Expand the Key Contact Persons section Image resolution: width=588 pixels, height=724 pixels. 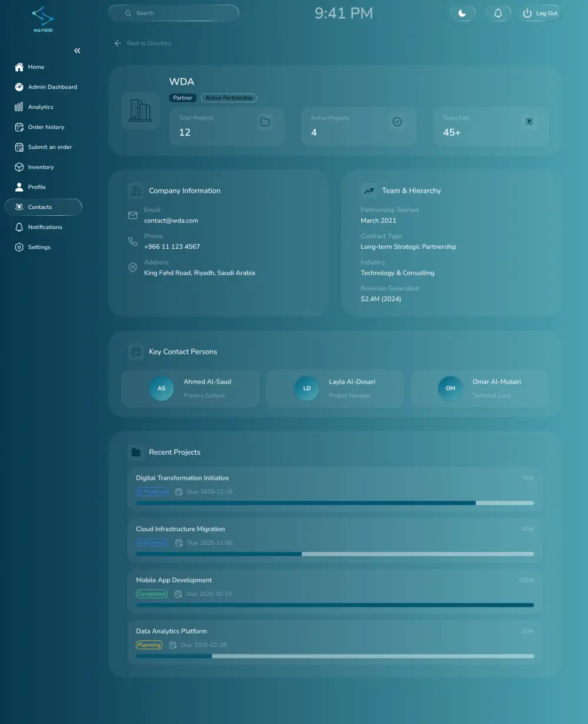point(183,351)
